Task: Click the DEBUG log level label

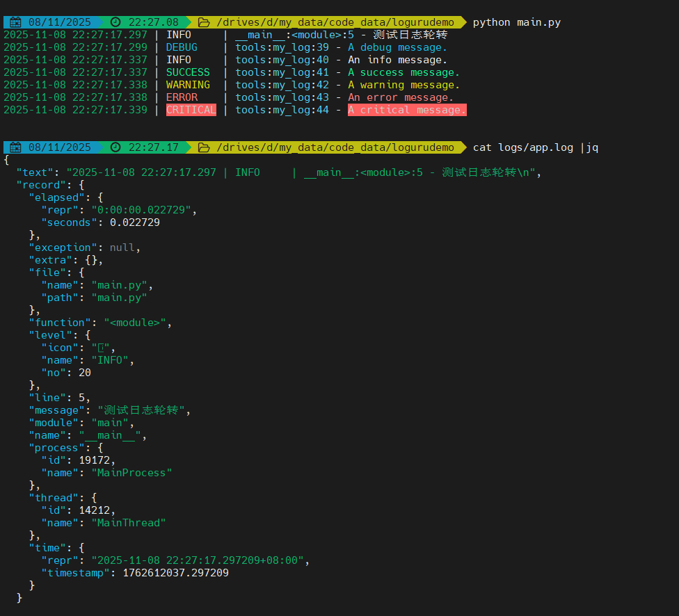Action: [x=181, y=47]
